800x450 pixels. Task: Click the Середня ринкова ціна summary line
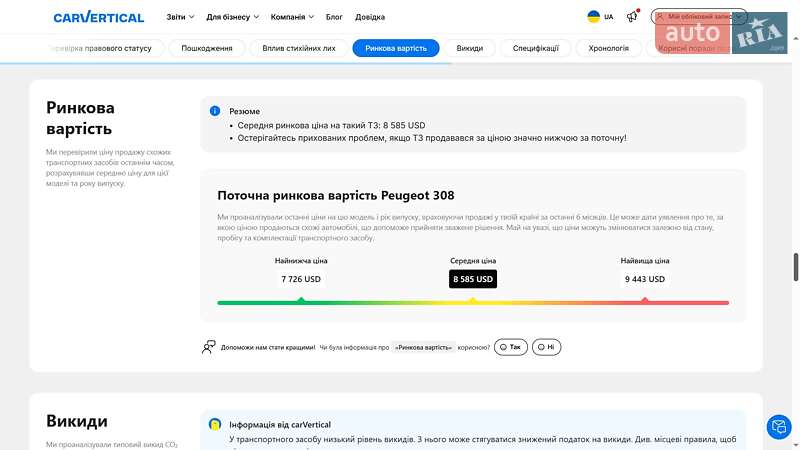(x=331, y=125)
